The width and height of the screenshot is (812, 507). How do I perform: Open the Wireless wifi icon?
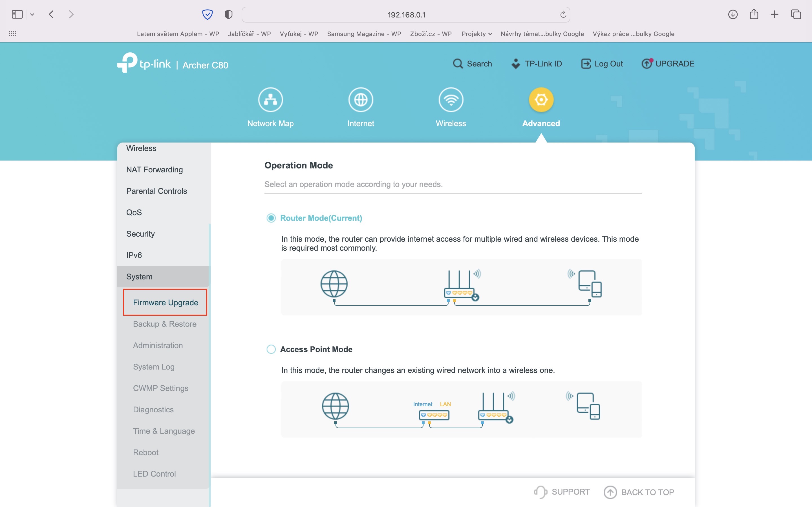[451, 100]
